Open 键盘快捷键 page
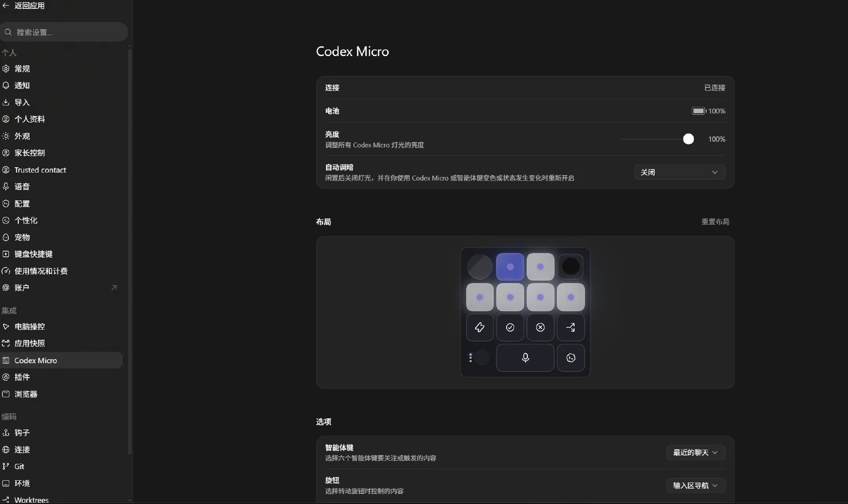The width and height of the screenshot is (848, 504). tap(61, 254)
